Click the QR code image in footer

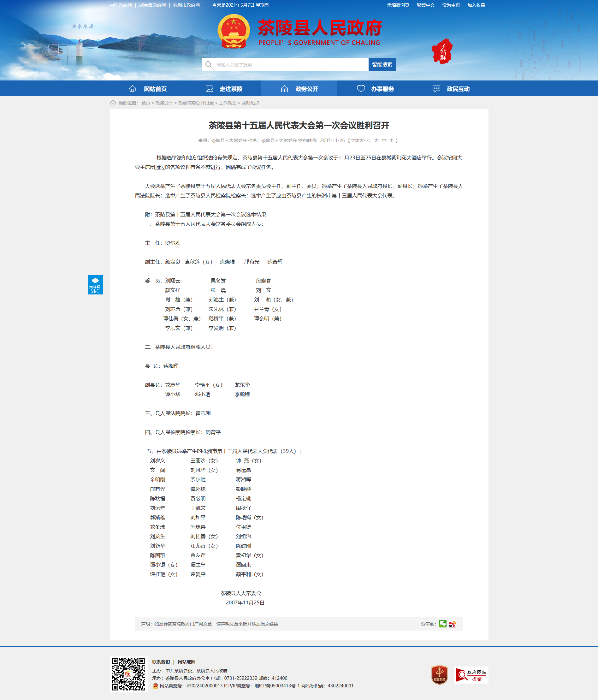click(128, 674)
